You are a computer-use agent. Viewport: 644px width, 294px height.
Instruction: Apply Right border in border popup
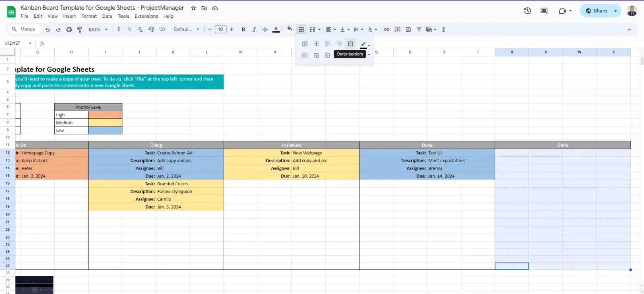328,55
